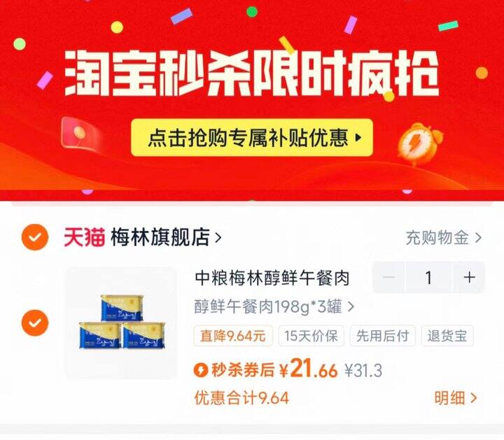504x440 pixels.
Task: Decrease quantity with the minus icon
Action: coord(389,277)
